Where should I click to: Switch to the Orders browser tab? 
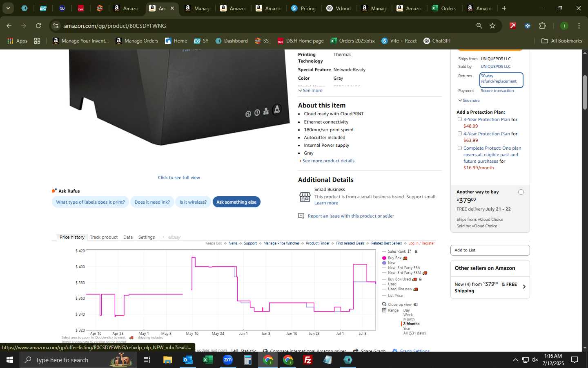click(444, 8)
